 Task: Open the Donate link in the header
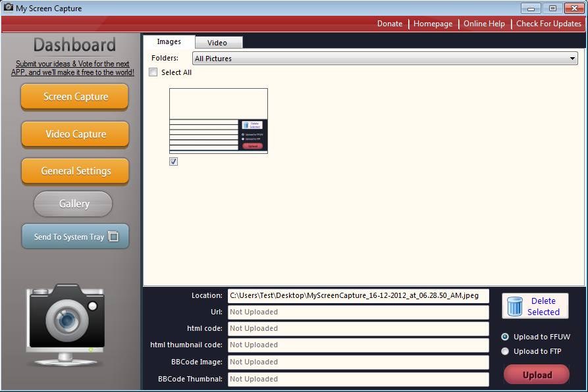[390, 24]
